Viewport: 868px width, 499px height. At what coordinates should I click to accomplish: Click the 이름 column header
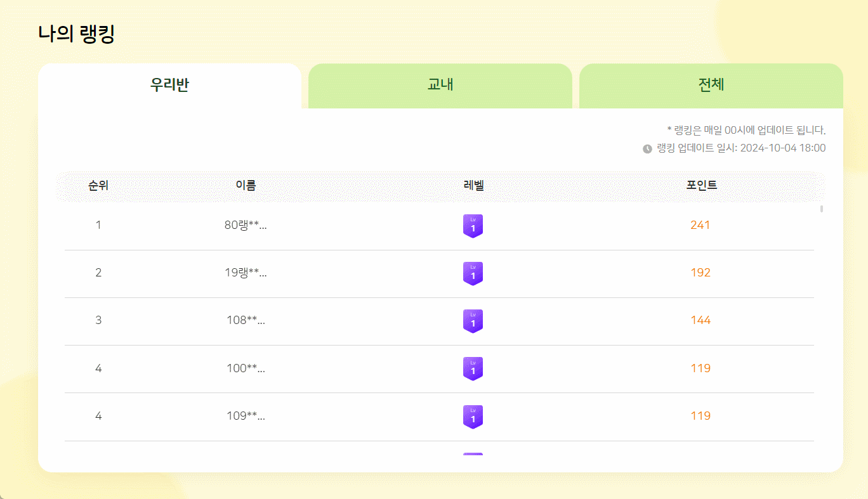(x=246, y=186)
